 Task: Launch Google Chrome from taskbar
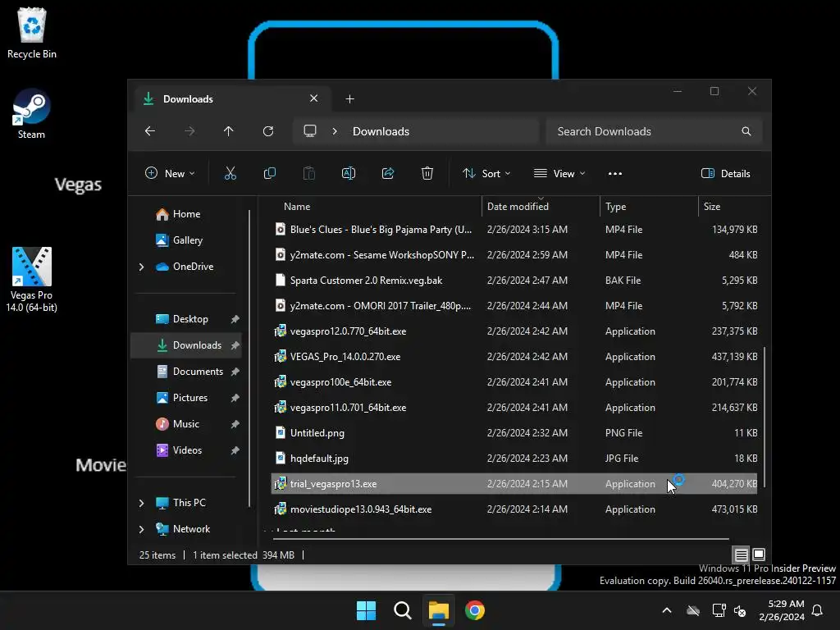point(475,610)
